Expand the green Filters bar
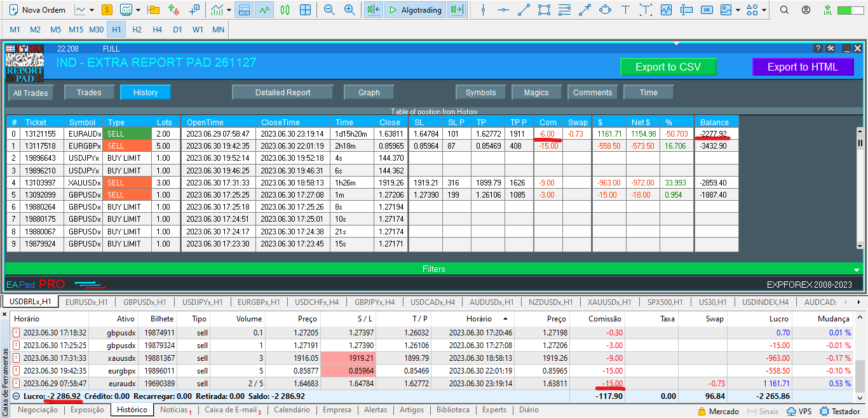868x418 pixels. 434,269
